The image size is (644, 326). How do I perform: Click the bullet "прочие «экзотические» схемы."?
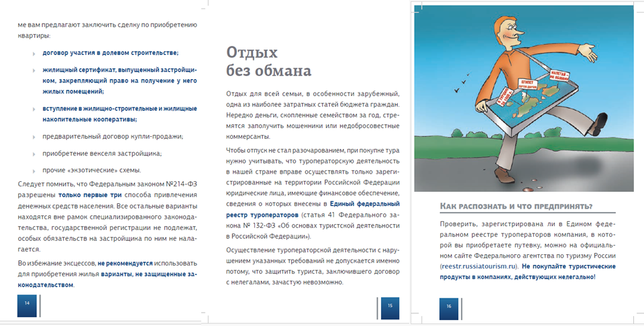coord(92,170)
